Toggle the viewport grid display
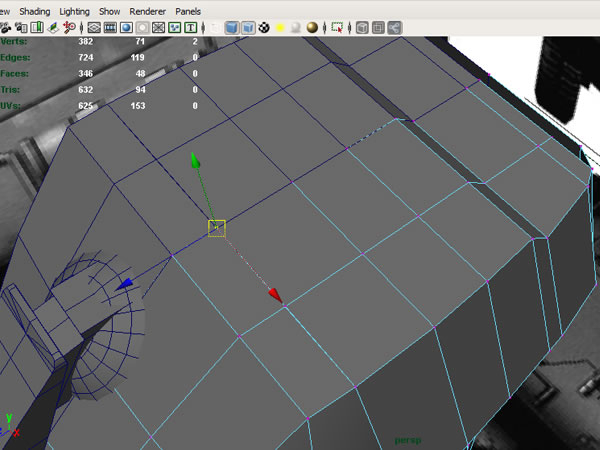This screenshot has width=600, height=450. (93, 28)
